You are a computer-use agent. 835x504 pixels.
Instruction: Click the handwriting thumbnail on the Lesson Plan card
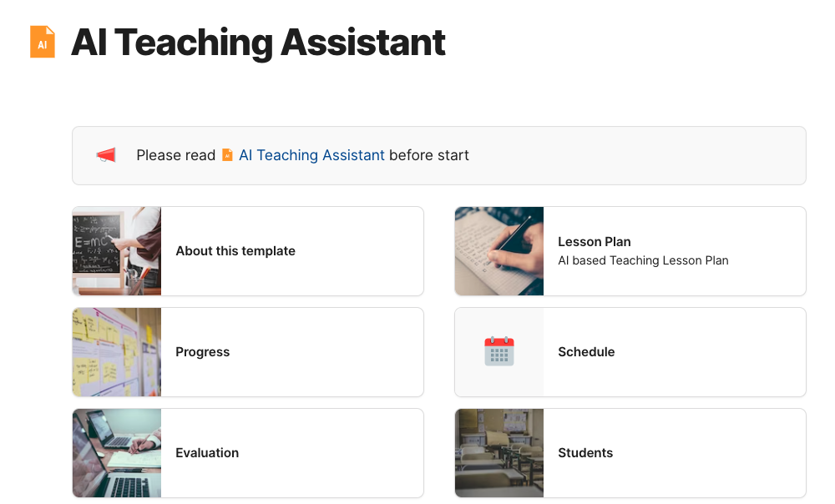coord(498,250)
